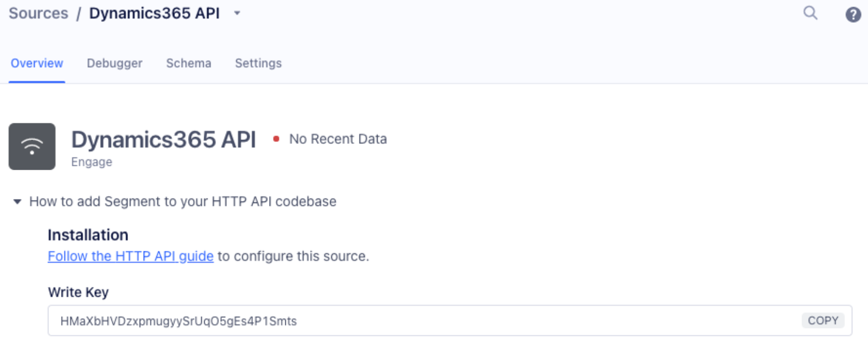Screen dimensions: 868x343
Task: Click the large Dynamics365 API heading
Action: point(163,140)
